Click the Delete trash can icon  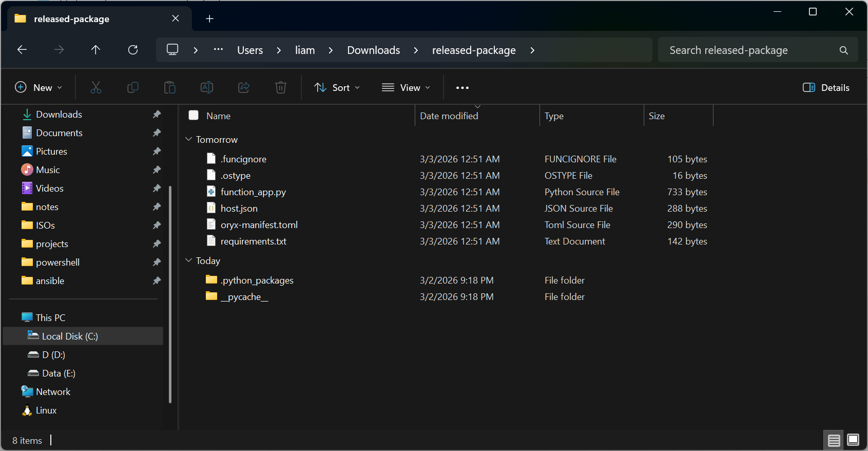point(281,88)
